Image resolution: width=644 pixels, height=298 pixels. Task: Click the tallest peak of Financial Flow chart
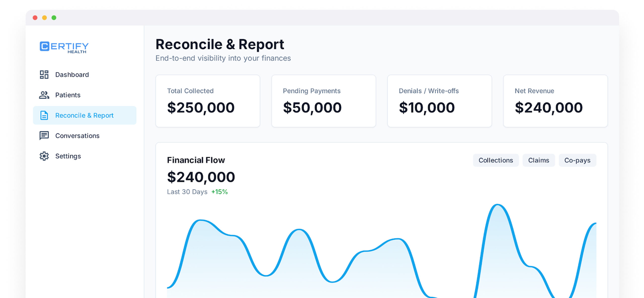click(x=497, y=205)
